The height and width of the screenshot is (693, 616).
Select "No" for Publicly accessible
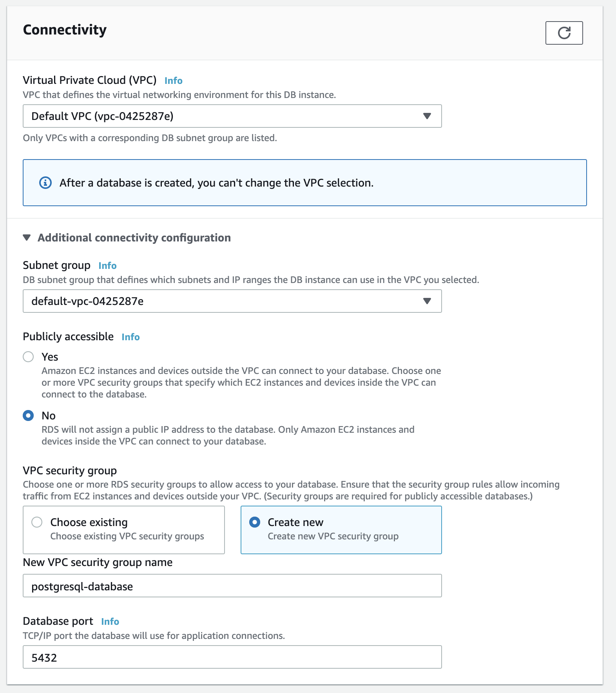click(x=29, y=416)
